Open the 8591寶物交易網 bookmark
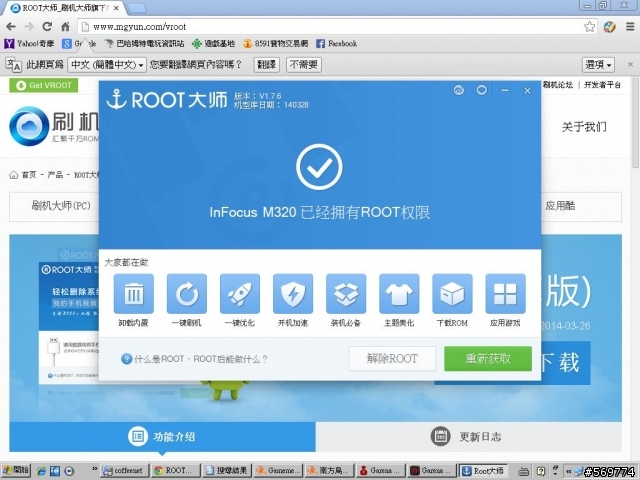This screenshot has height=480, width=640. pos(275,43)
